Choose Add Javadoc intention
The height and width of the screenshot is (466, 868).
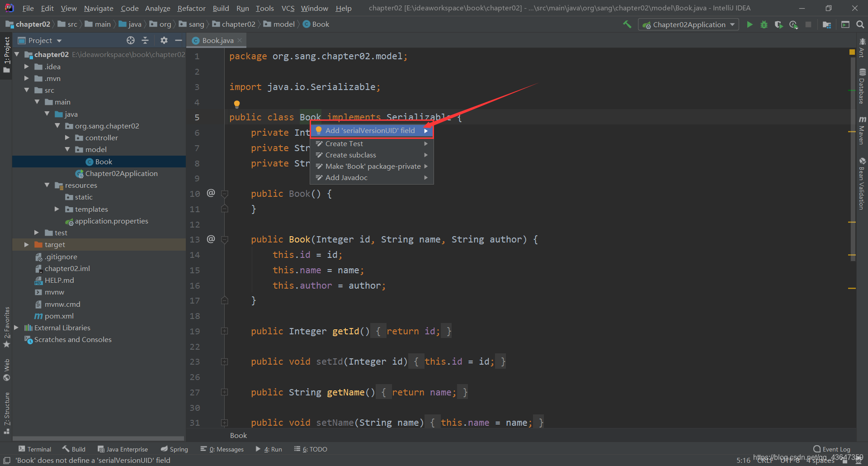(x=372, y=177)
